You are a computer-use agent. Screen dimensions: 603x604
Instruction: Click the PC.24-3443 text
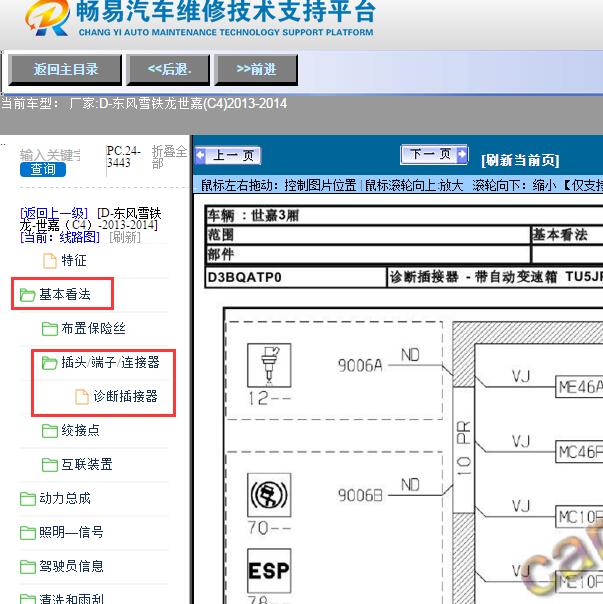coord(124,156)
